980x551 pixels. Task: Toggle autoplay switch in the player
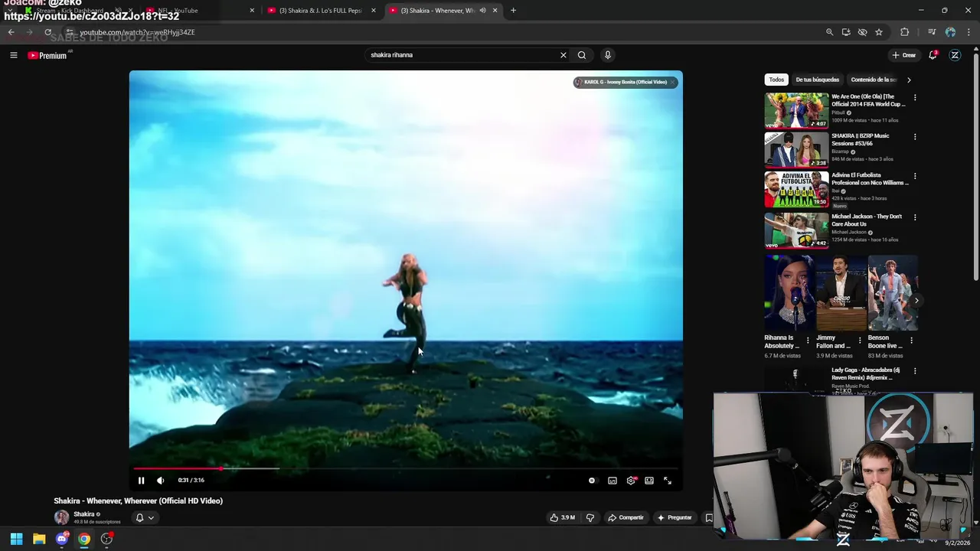(x=592, y=481)
